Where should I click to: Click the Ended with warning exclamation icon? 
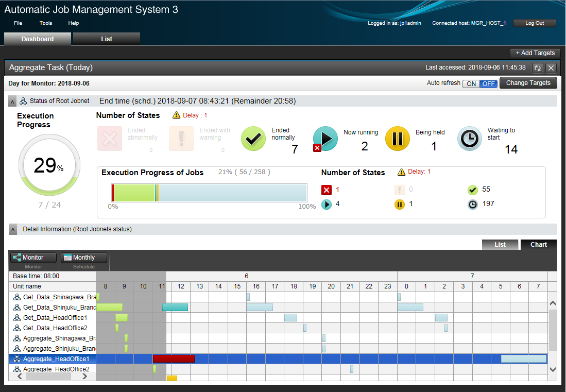[181, 138]
